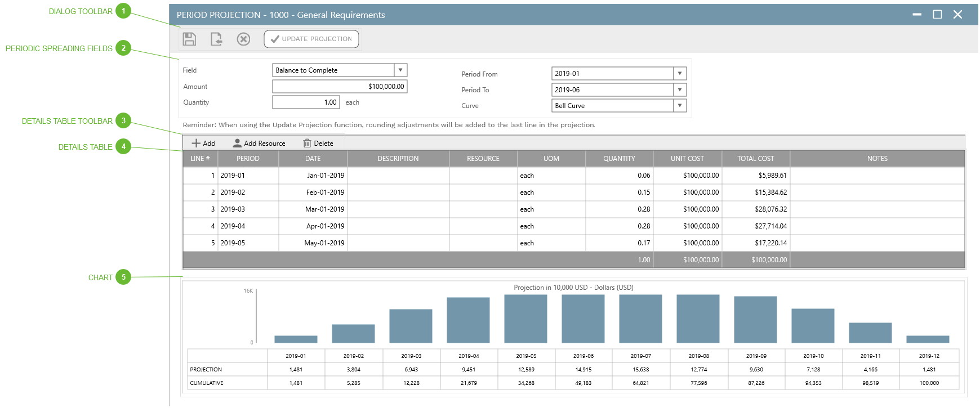The image size is (980, 408).
Task: Minimize the Period Projection dialog
Action: click(x=917, y=15)
